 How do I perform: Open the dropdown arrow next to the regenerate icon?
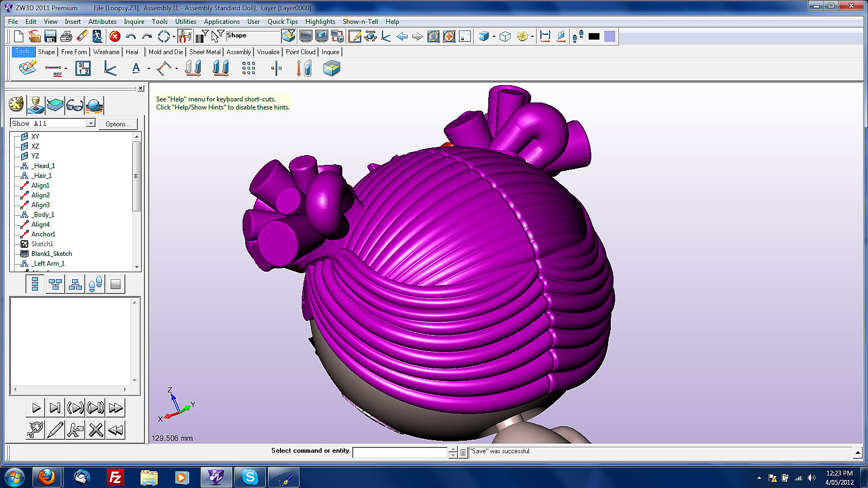click(174, 37)
